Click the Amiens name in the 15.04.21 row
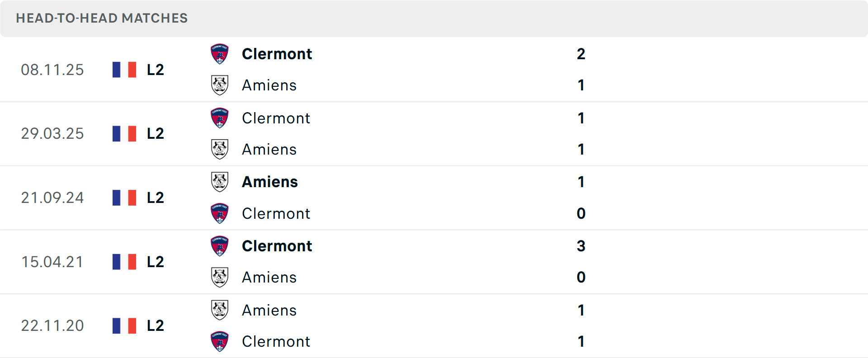Viewport: 868px width, 358px height. pyautogui.click(x=269, y=278)
